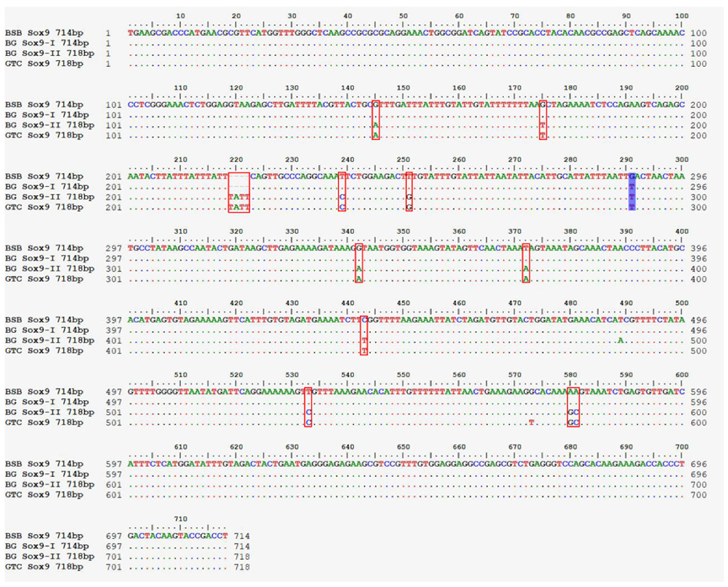Click the ruler number 350 on the ruler
The width and height of the screenshot is (728, 587).
coord(403,231)
